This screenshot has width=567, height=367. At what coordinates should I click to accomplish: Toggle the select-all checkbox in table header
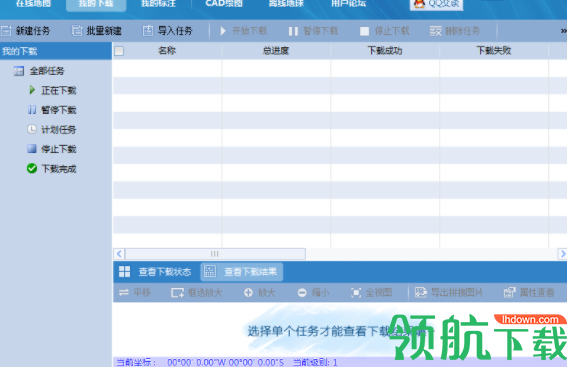point(119,51)
